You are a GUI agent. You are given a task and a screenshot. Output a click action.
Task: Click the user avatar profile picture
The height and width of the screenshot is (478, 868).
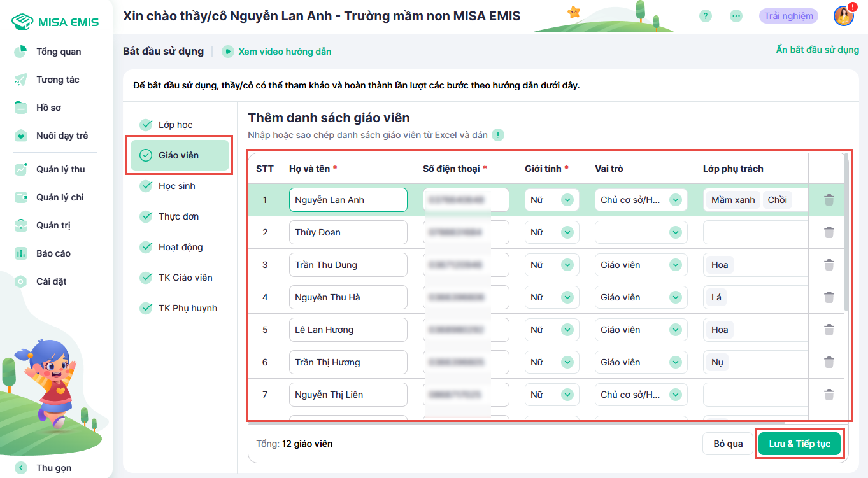(x=843, y=17)
